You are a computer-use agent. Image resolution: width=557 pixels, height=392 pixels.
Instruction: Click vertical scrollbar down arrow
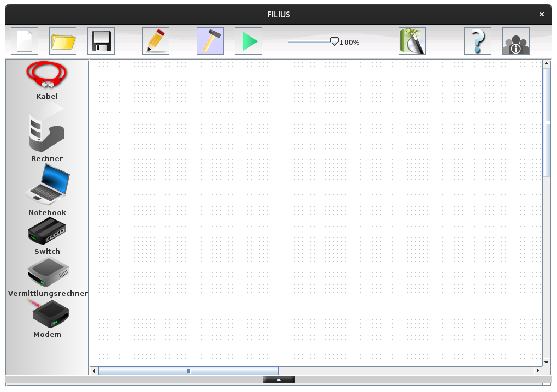pos(547,362)
